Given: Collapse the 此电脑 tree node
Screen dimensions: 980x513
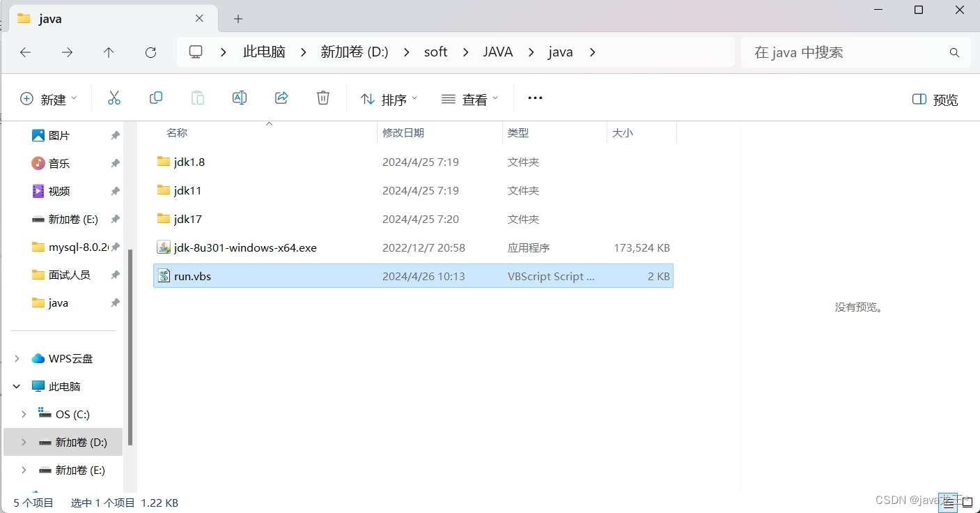Looking at the screenshot, I should point(17,386).
